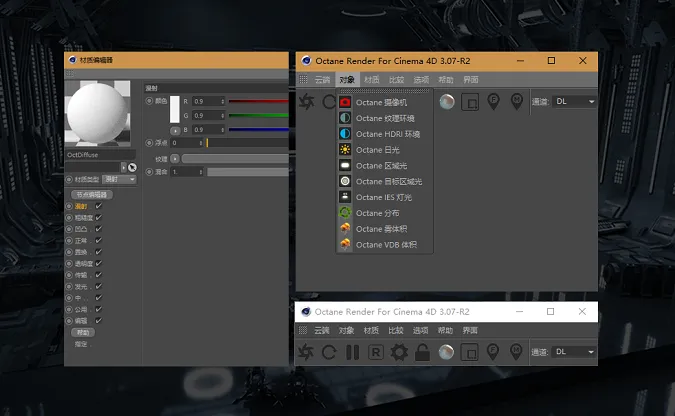Open Octane settings gear icon

tap(399, 352)
